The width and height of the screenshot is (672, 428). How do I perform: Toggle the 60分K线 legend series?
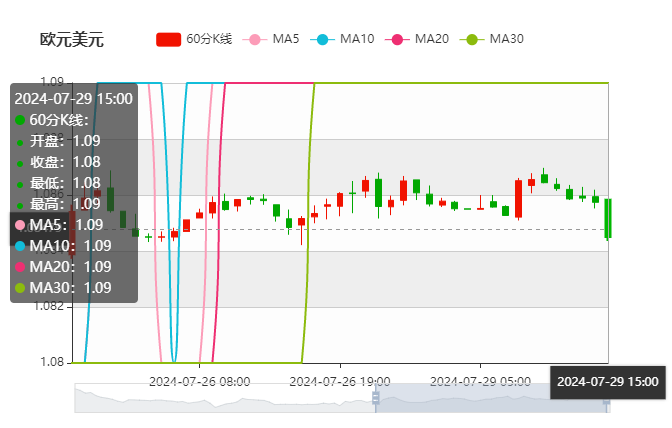point(194,39)
